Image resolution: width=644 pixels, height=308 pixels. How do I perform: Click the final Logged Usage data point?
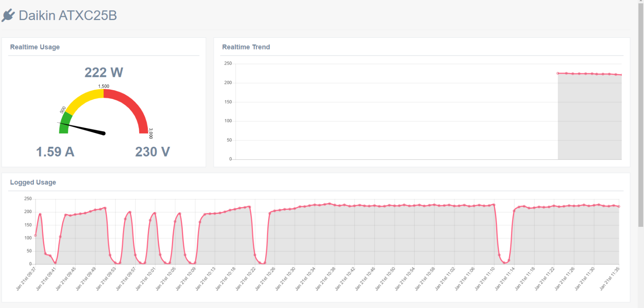[619, 207]
